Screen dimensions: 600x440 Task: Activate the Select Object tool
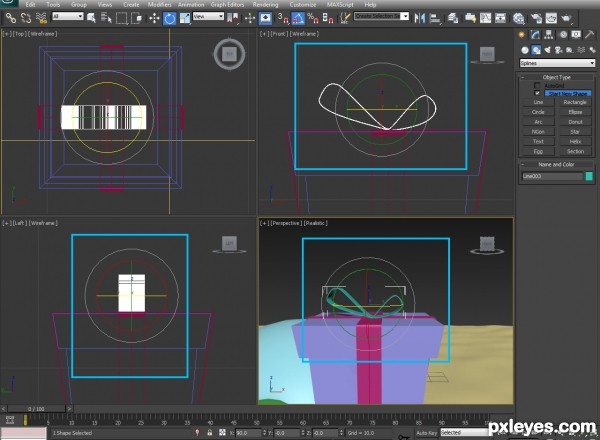(x=91, y=18)
